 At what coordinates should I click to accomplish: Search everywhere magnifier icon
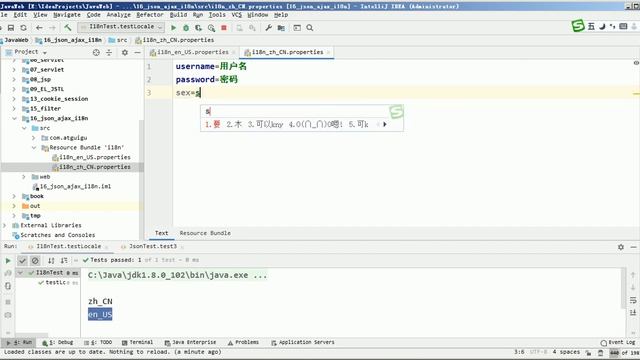[x=310, y=28]
